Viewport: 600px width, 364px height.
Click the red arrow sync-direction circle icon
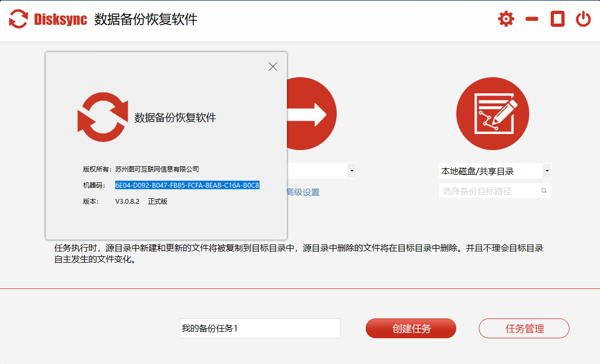(312, 114)
